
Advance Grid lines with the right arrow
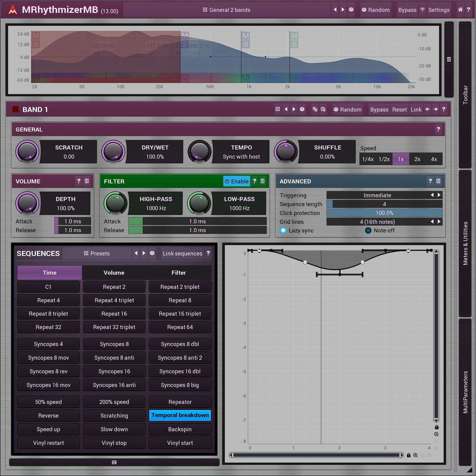439,222
